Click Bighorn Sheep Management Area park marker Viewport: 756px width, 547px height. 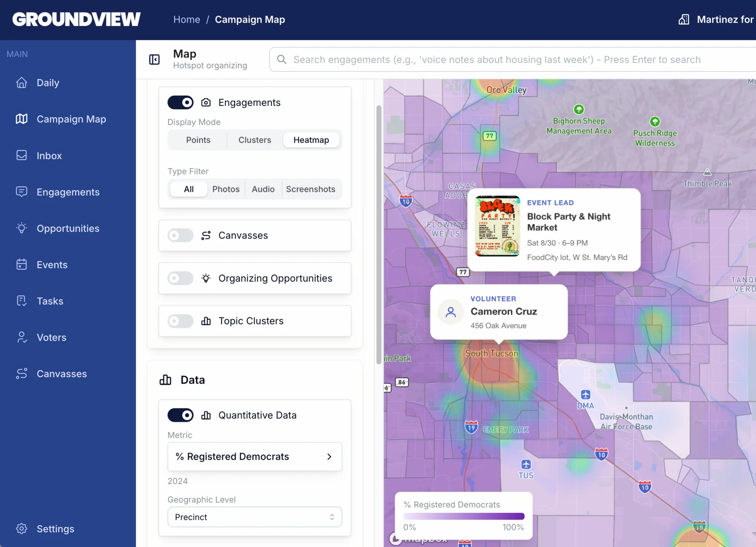tap(579, 110)
